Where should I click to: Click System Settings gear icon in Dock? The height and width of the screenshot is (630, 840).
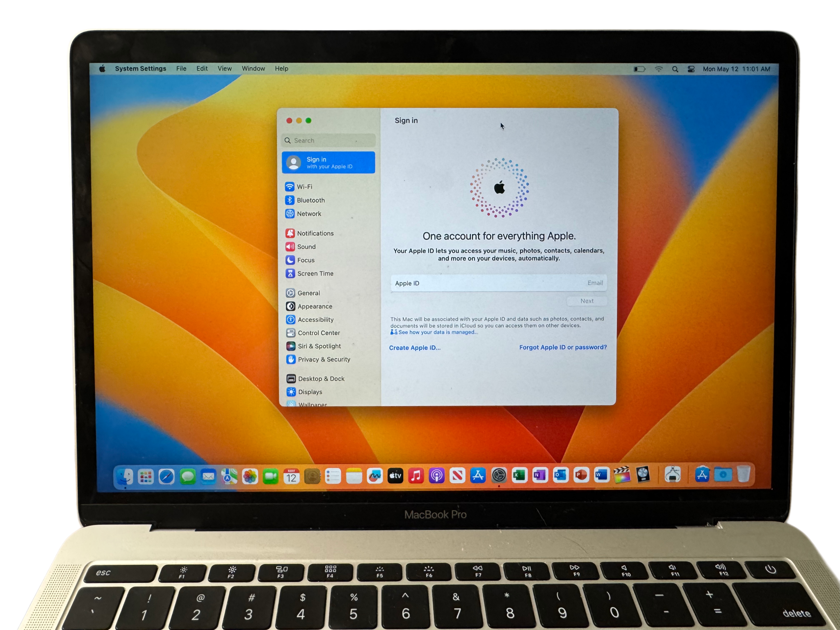tap(499, 475)
